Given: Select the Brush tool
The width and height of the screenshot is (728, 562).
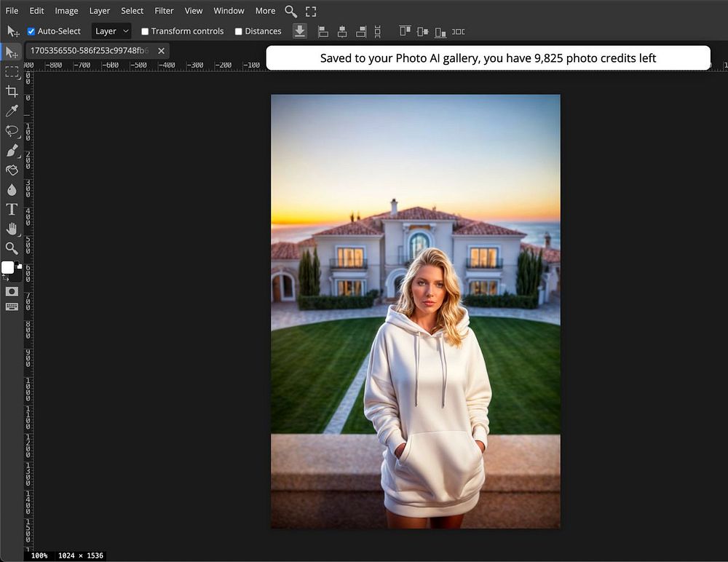Looking at the screenshot, I should point(12,151).
